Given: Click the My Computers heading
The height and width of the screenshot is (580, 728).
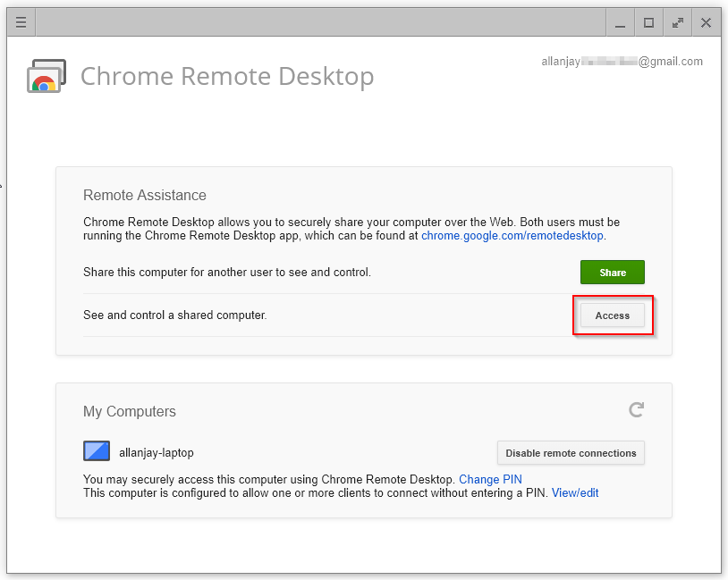Looking at the screenshot, I should click(x=129, y=411).
